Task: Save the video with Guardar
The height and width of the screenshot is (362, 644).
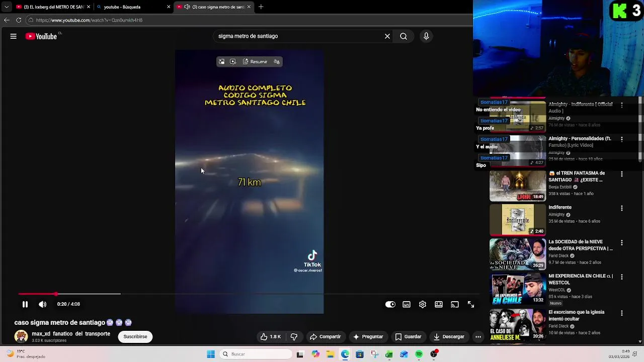Action: pos(408,337)
